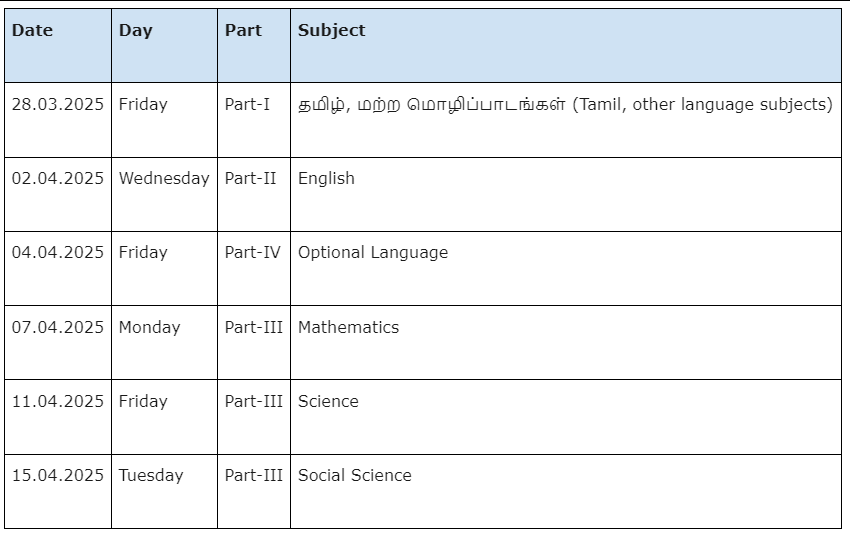Select the Social Science subject cell
The width and height of the screenshot is (850, 539).
click(x=566, y=491)
